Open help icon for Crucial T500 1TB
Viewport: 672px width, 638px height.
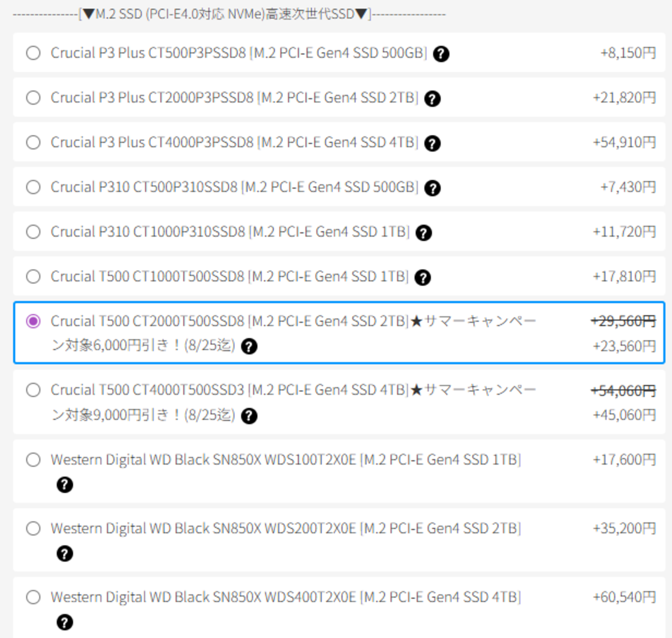point(423,278)
